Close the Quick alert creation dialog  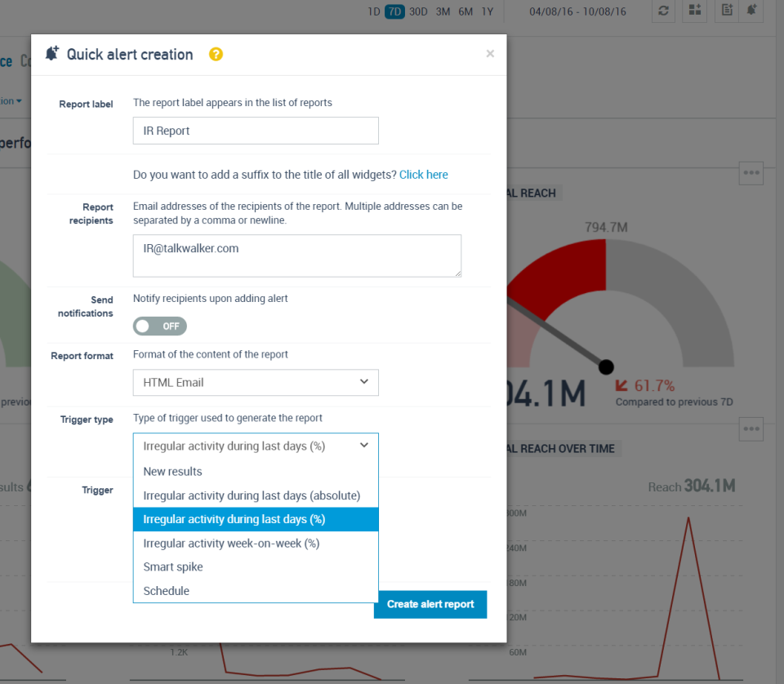pos(490,53)
